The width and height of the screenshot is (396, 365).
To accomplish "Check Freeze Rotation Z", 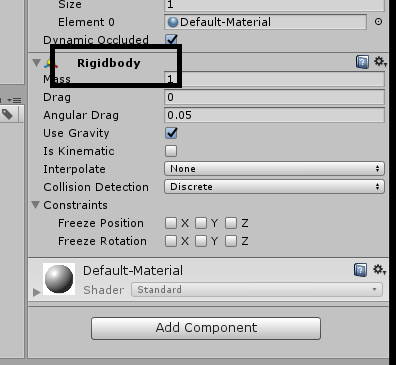I will point(231,241).
